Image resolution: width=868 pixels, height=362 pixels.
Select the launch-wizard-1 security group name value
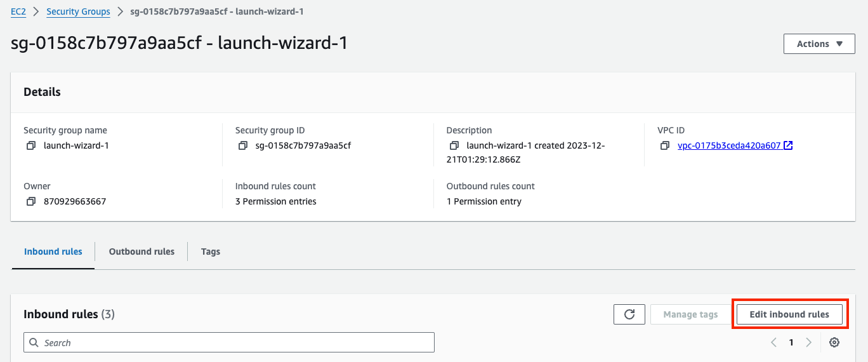point(76,145)
